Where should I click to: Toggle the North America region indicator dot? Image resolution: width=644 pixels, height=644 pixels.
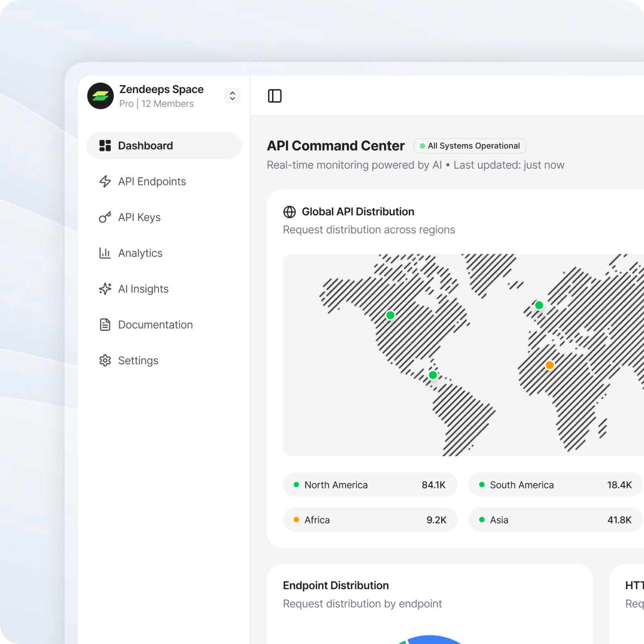pos(297,485)
